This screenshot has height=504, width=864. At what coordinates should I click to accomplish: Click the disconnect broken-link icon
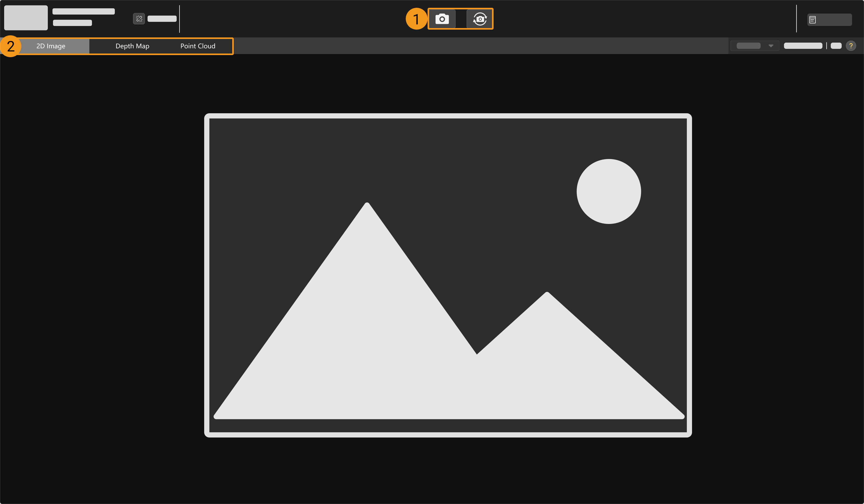139,19
